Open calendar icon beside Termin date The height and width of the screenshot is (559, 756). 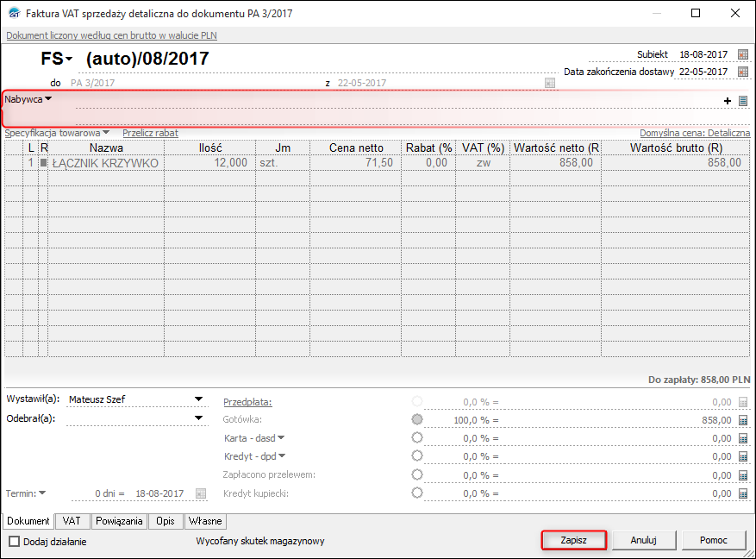pyautogui.click(x=201, y=493)
